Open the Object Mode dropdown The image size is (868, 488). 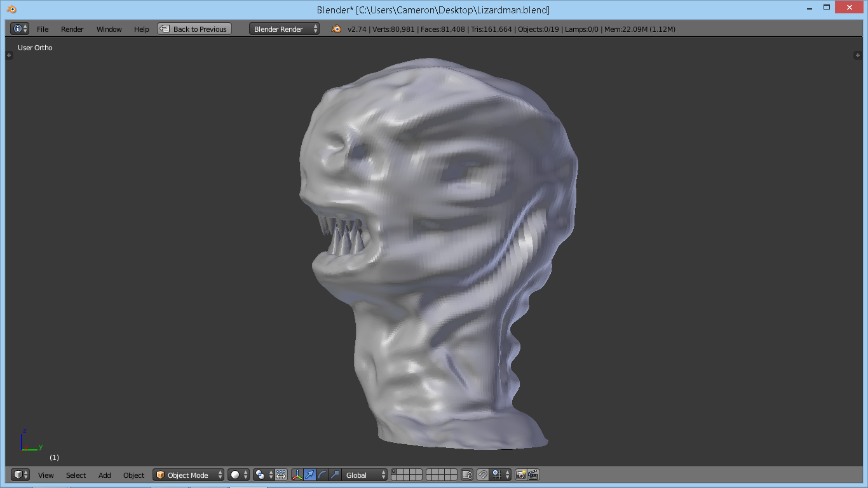point(189,475)
